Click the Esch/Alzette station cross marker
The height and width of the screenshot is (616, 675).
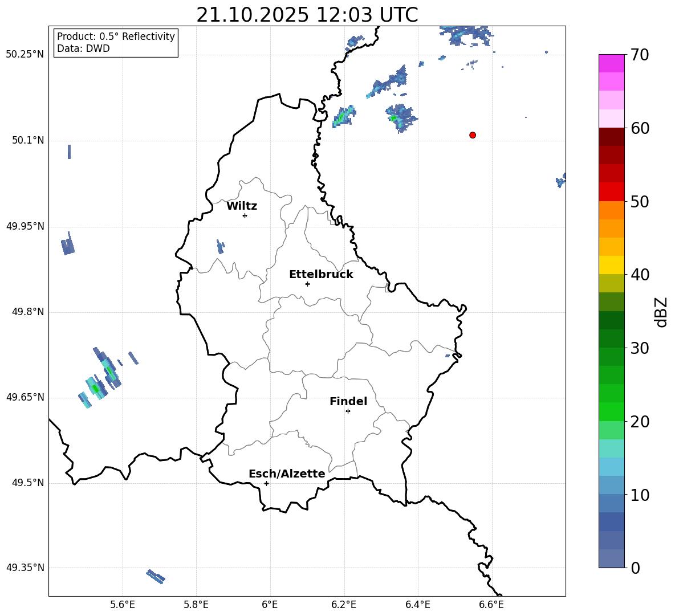[266, 483]
